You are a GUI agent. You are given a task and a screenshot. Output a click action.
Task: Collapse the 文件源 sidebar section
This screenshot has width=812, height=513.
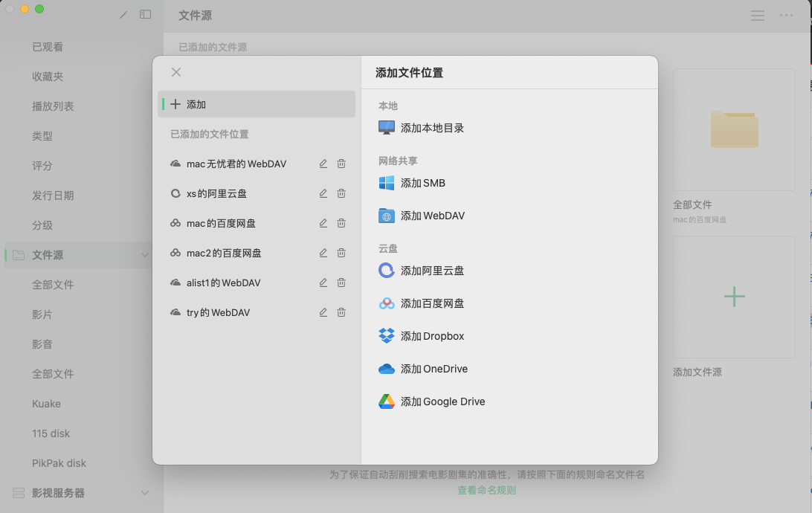point(145,255)
